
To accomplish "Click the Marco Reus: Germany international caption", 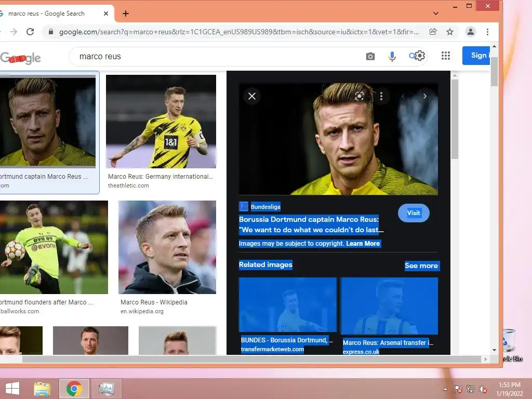I will pyautogui.click(x=160, y=177).
